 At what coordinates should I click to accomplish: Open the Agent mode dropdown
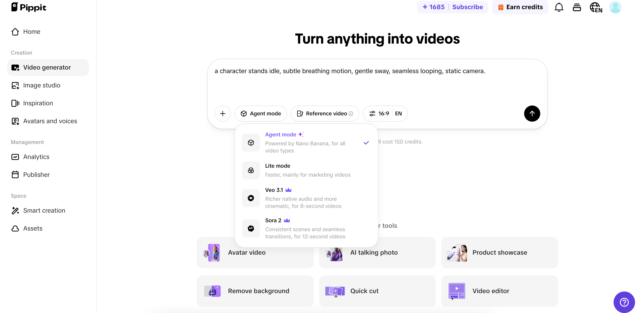point(261,114)
